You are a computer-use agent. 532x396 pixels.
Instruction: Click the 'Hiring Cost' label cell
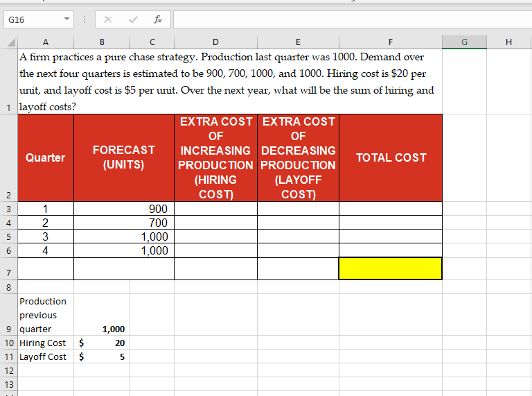46,343
